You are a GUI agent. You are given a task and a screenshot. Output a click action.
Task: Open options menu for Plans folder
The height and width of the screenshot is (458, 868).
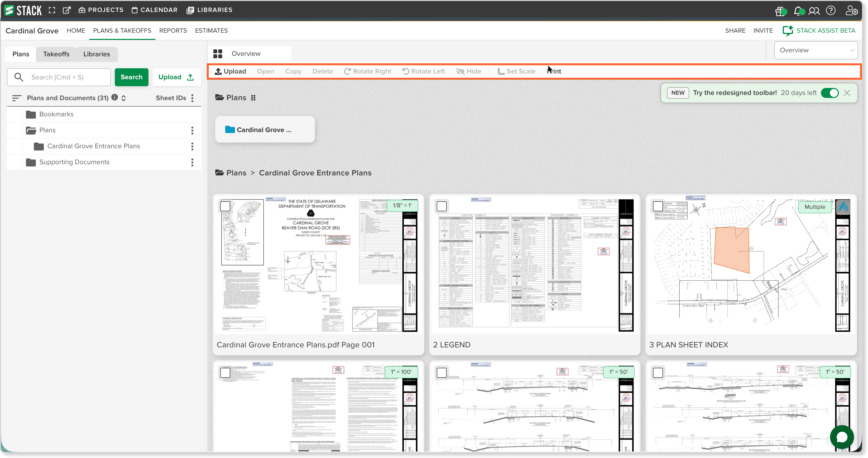(192, 130)
